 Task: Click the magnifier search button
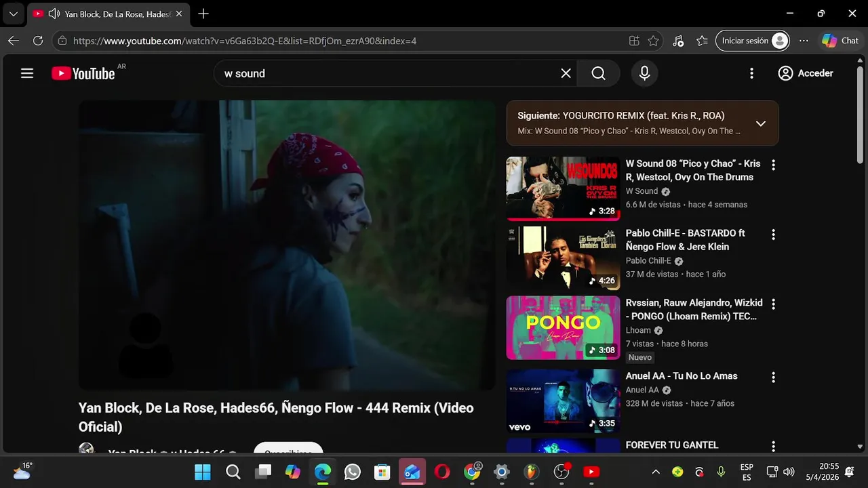click(x=598, y=73)
